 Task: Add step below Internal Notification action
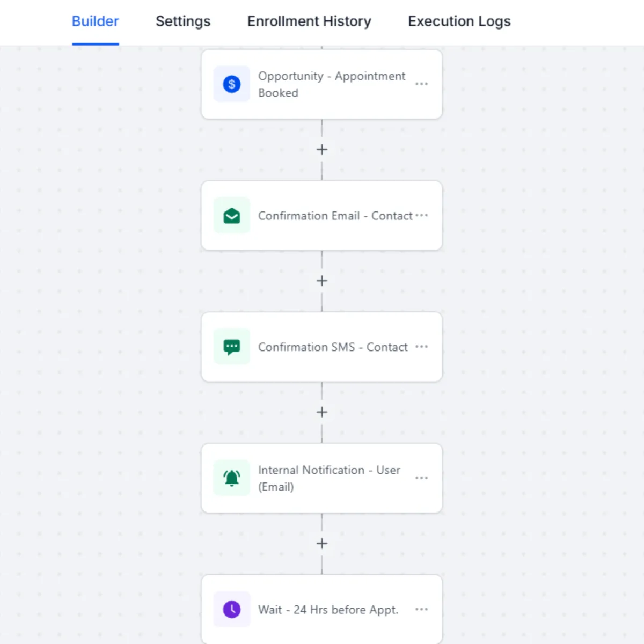click(322, 544)
